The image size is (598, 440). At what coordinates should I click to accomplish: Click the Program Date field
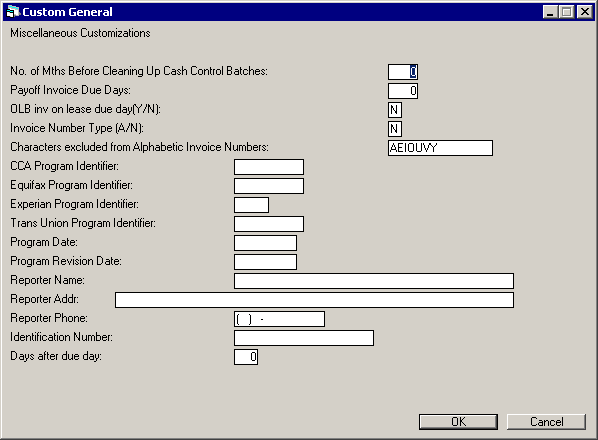point(265,243)
